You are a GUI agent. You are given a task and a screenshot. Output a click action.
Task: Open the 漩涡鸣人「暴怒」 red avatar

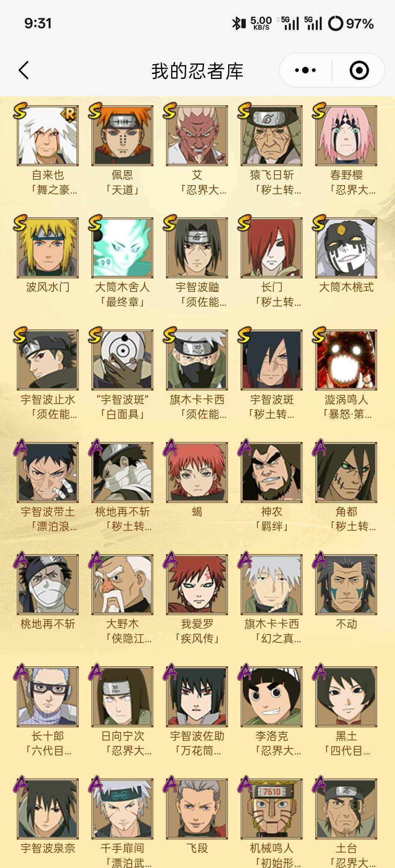[x=346, y=360]
